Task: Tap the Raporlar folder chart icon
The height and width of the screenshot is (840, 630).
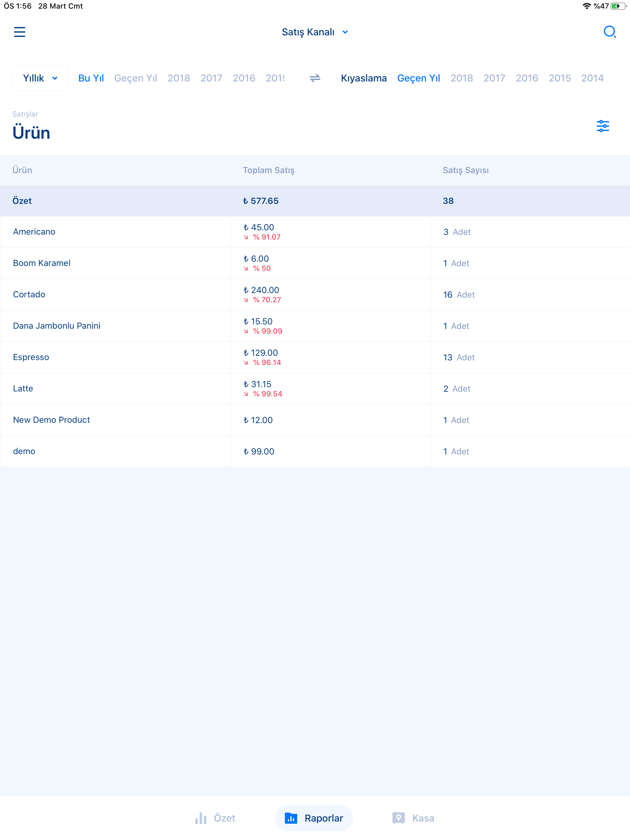Action: pyautogui.click(x=291, y=818)
